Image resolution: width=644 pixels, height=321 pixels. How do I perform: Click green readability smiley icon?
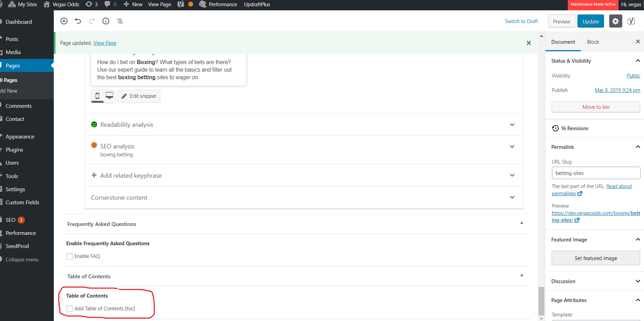pyautogui.click(x=94, y=124)
